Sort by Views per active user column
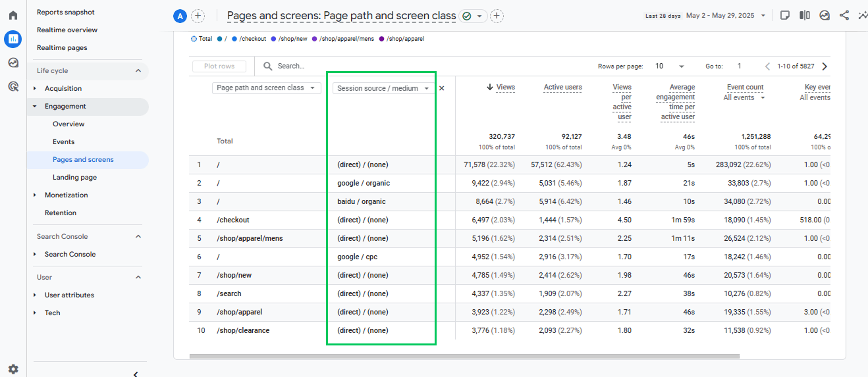 click(x=622, y=102)
